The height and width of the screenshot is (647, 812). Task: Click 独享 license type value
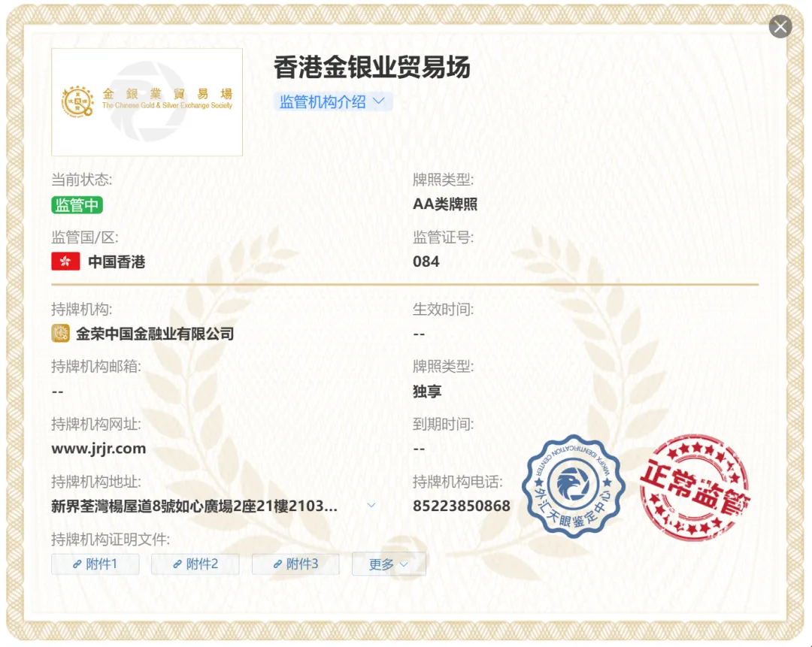[427, 392]
